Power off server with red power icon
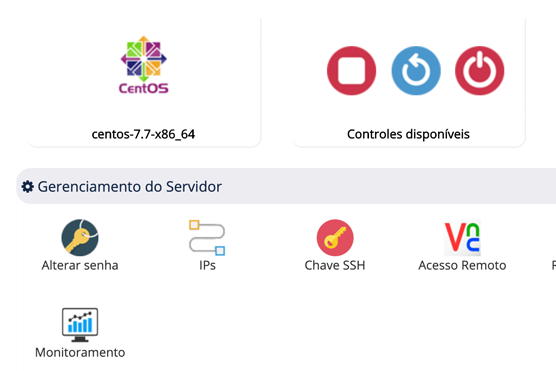This screenshot has width=556, height=371. 479,71
